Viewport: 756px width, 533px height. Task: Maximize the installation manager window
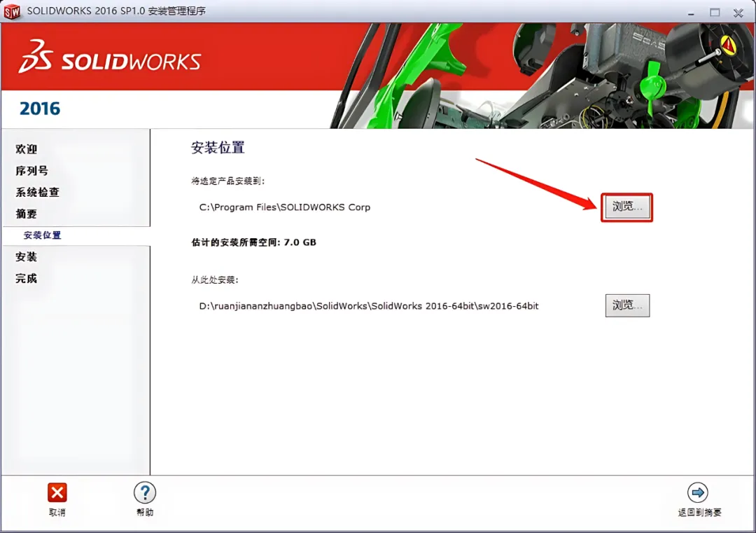715,13
